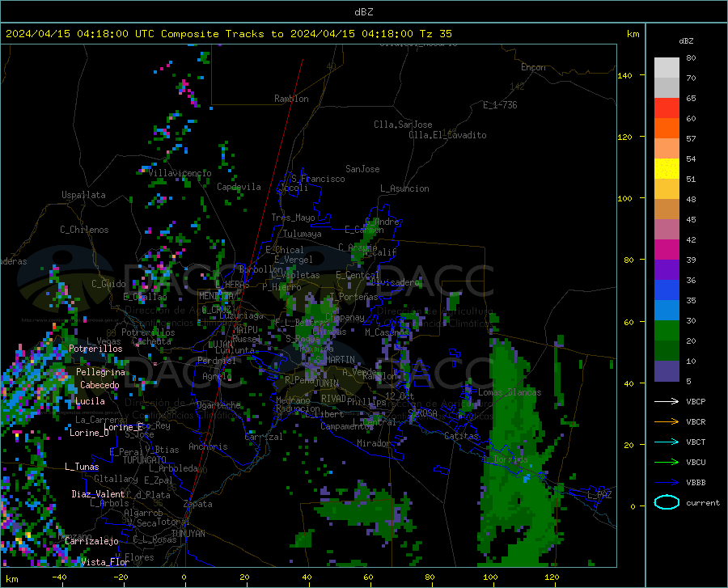Click the purple-gray 10 dBZ swatch
The width and height of the screenshot is (728, 588).
point(667,370)
